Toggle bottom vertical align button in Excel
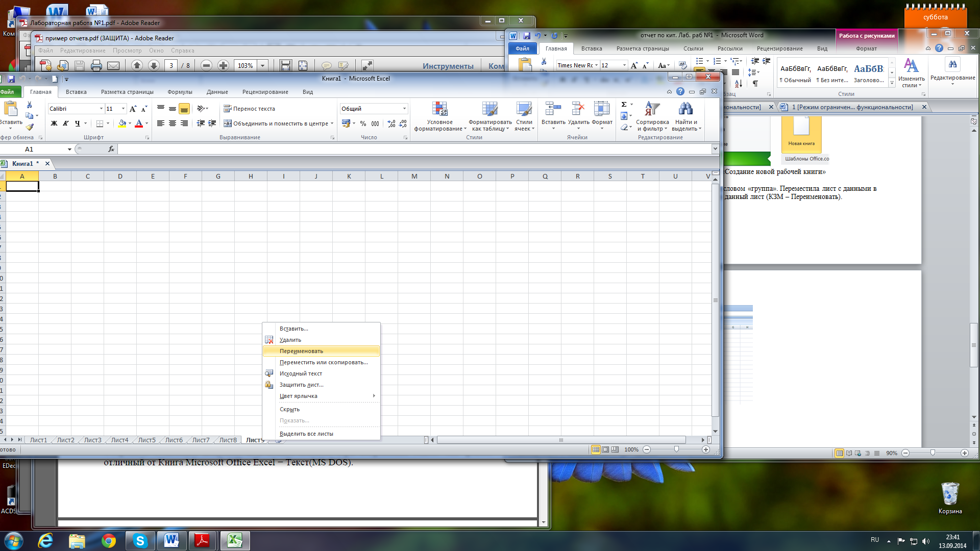This screenshot has width=980, height=551. click(x=184, y=109)
